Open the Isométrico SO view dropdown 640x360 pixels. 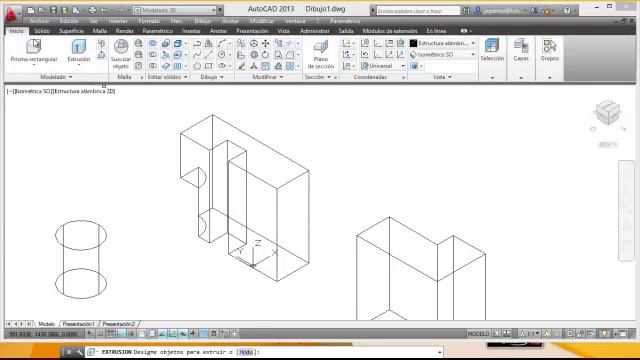click(442, 54)
